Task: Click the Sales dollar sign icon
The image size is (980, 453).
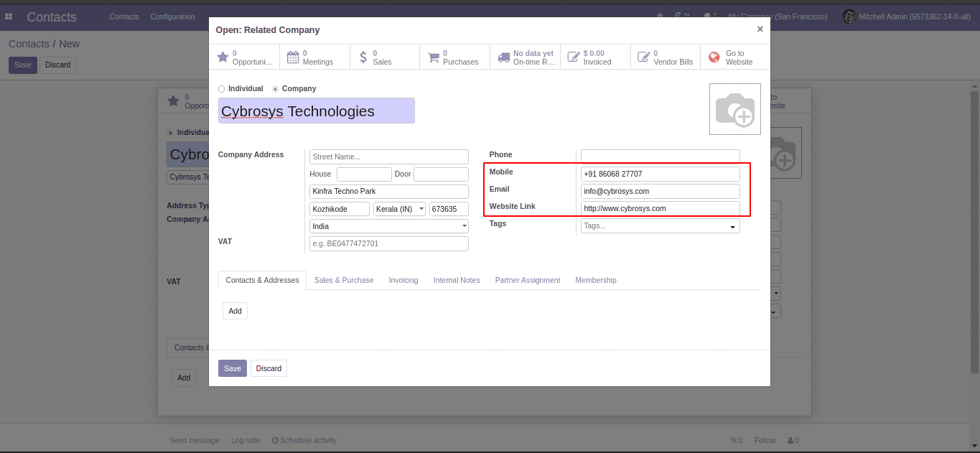Action: [363, 57]
